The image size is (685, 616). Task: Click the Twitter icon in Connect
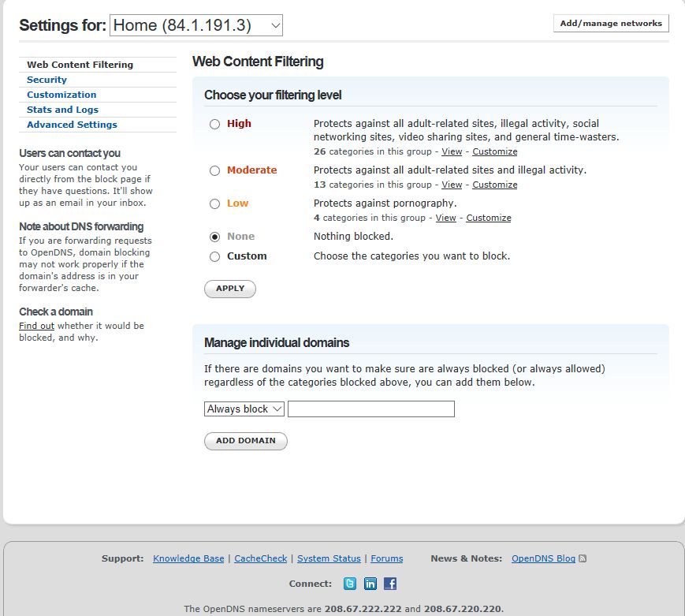click(350, 584)
